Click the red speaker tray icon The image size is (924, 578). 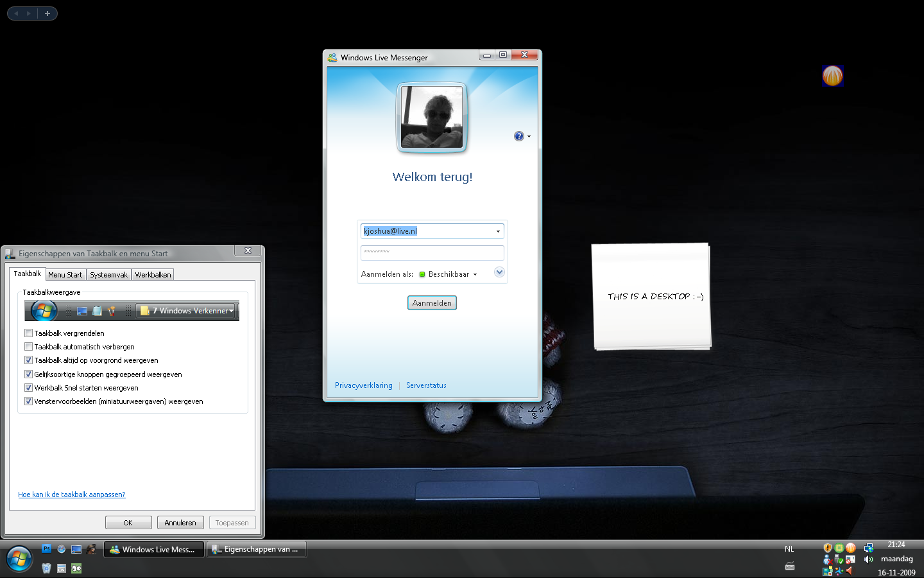click(x=851, y=571)
